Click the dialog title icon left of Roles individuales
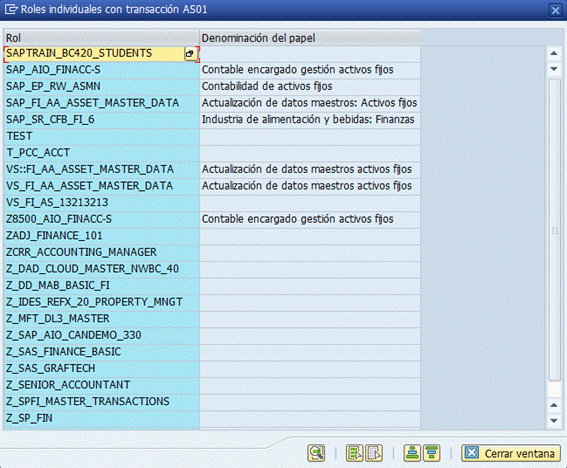Viewport: 567px width, 468px height. pos(11,9)
